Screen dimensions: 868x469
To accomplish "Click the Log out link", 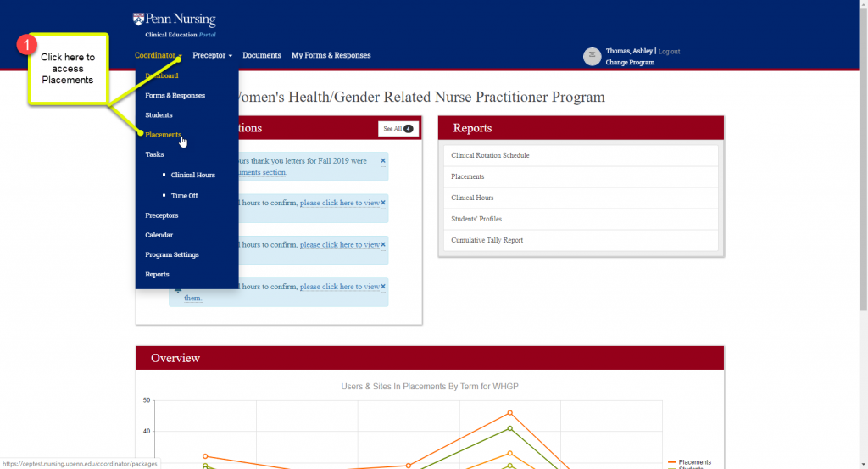I will [x=670, y=52].
